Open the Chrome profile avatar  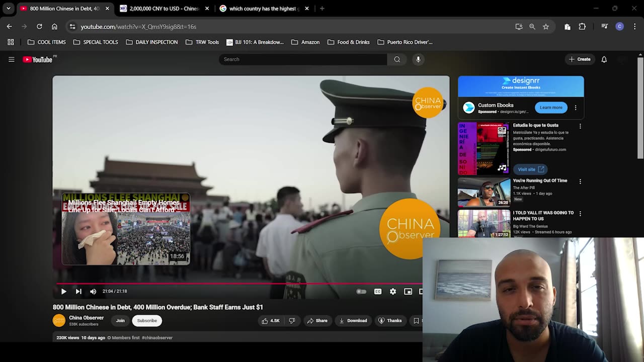620,27
